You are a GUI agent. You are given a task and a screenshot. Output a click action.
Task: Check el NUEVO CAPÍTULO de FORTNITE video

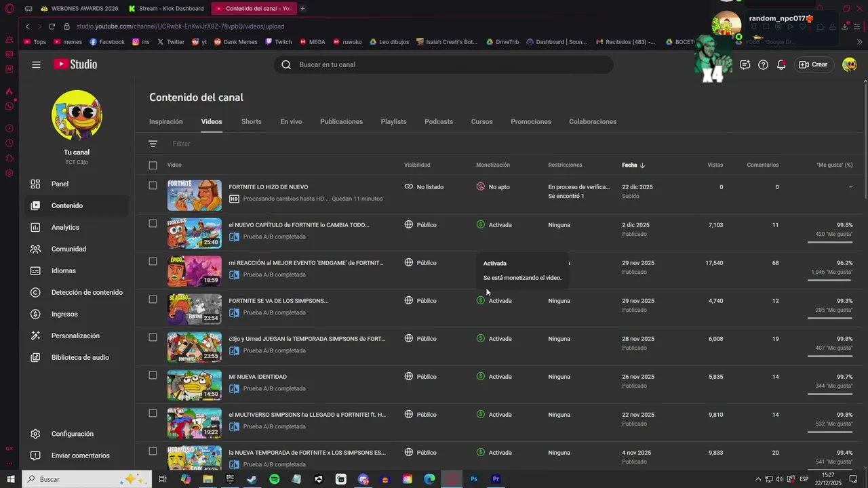click(x=153, y=224)
